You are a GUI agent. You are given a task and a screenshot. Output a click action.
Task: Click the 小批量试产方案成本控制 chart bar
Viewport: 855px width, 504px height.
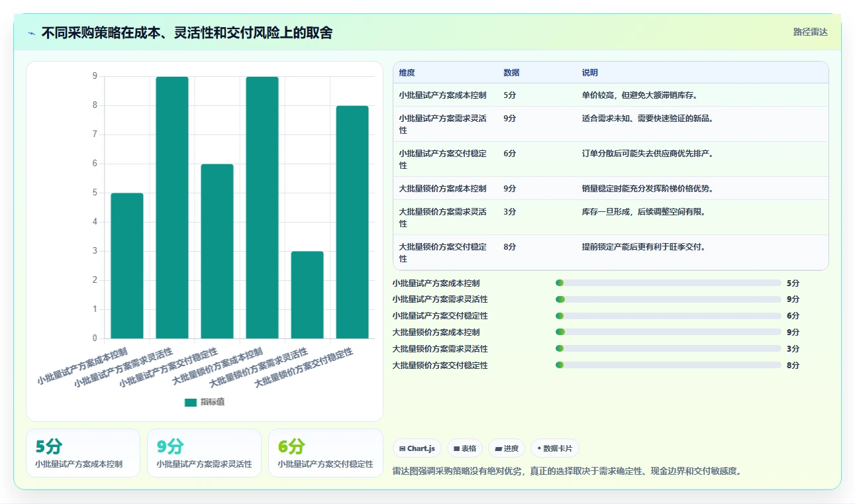pos(127,266)
